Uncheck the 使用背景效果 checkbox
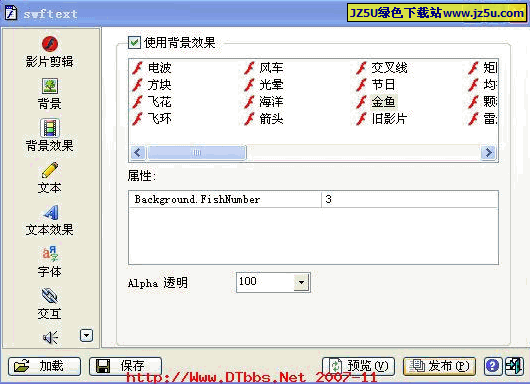The image size is (530, 384). (134, 42)
